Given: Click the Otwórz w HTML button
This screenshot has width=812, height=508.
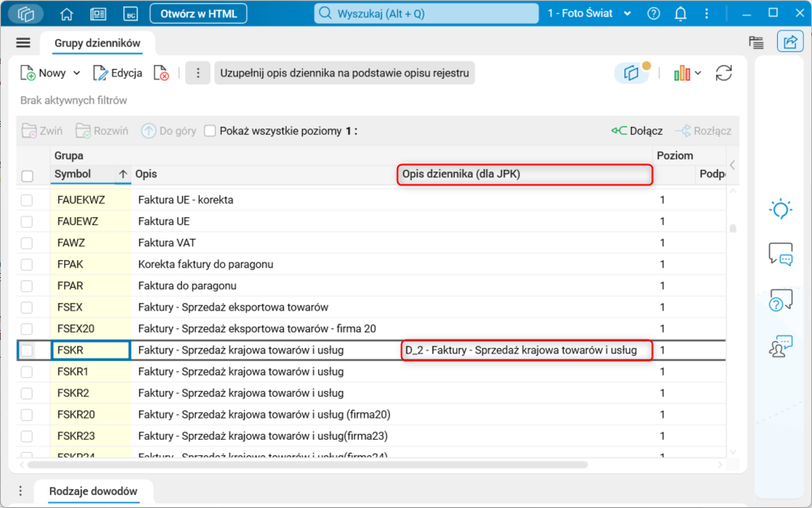Looking at the screenshot, I should pyautogui.click(x=198, y=14).
